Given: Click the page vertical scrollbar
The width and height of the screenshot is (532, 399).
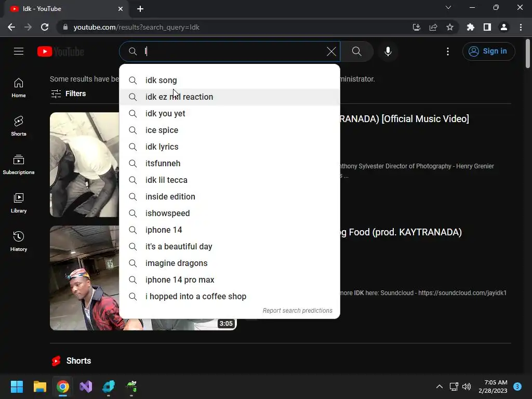Looking at the screenshot, I should (528, 54).
